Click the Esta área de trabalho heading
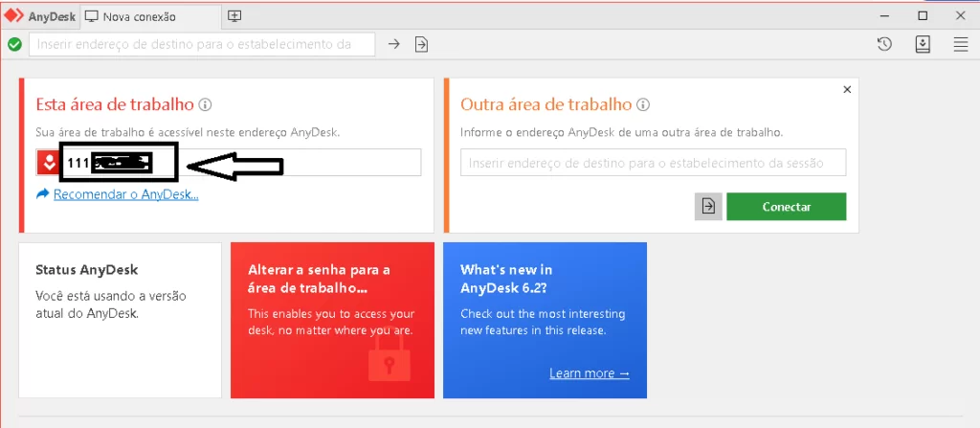Viewport: 980px width, 428px height. [115, 104]
